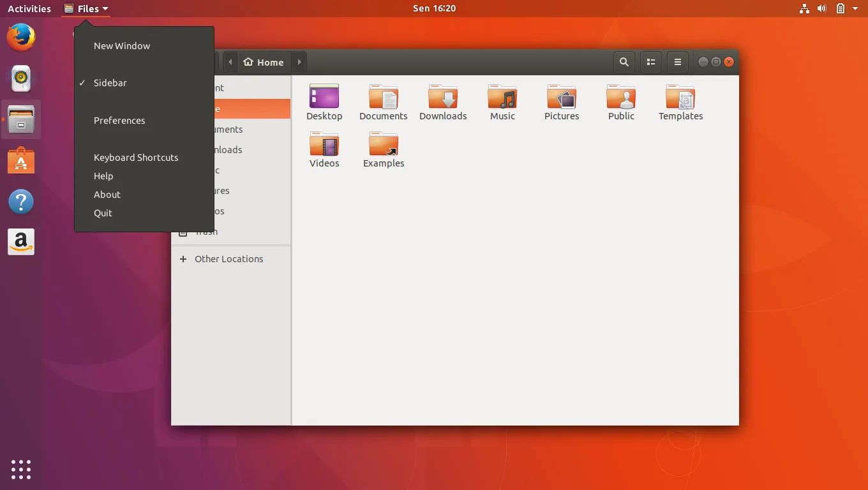Open system menu dropdown arrow
Screen dimensions: 868x490
(x=855, y=8)
